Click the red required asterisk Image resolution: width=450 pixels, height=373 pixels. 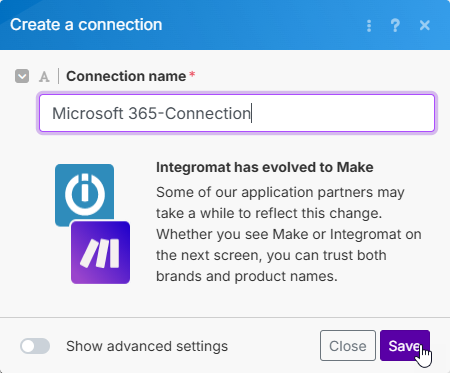point(192,74)
